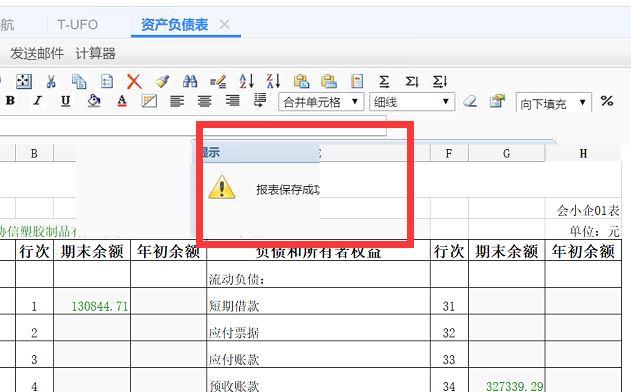Click the right 年初余额 header cell
Screen dimensions: 631x392
pyautogui.click(x=583, y=251)
